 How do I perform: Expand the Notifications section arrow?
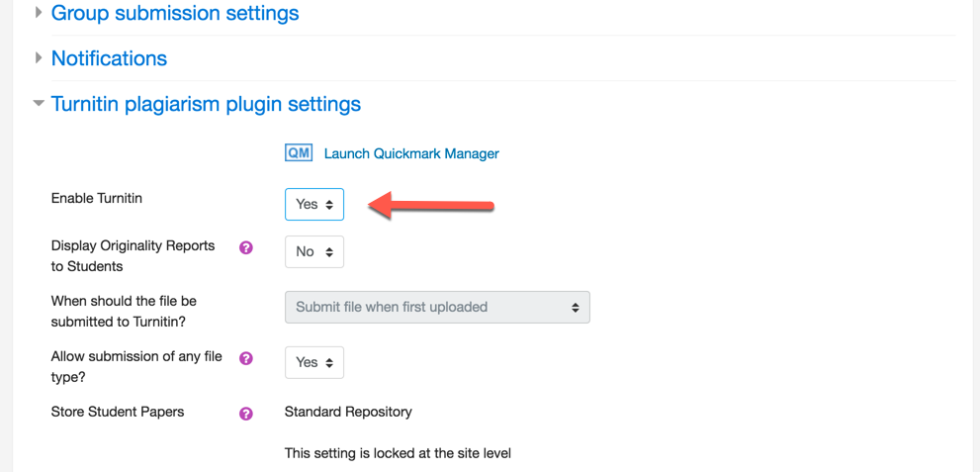[40, 58]
